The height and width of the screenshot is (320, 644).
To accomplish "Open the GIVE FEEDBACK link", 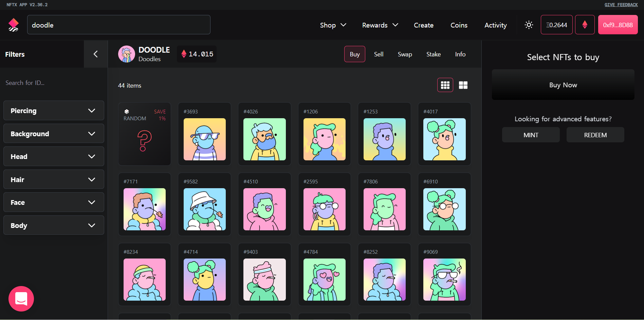I will (x=621, y=5).
